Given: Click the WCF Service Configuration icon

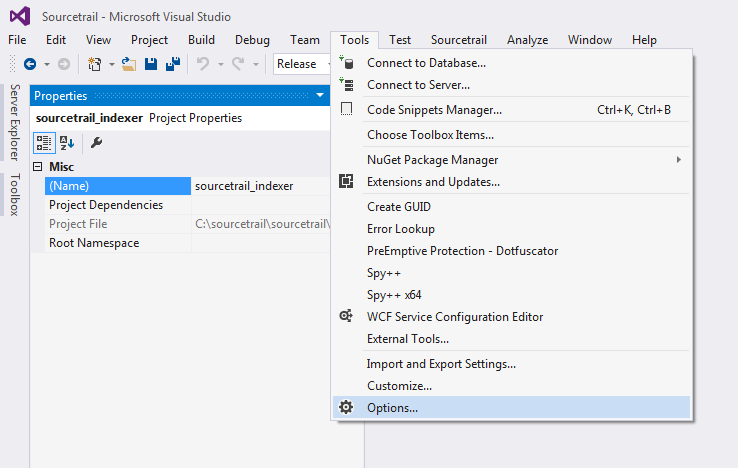Looking at the screenshot, I should tap(346, 316).
